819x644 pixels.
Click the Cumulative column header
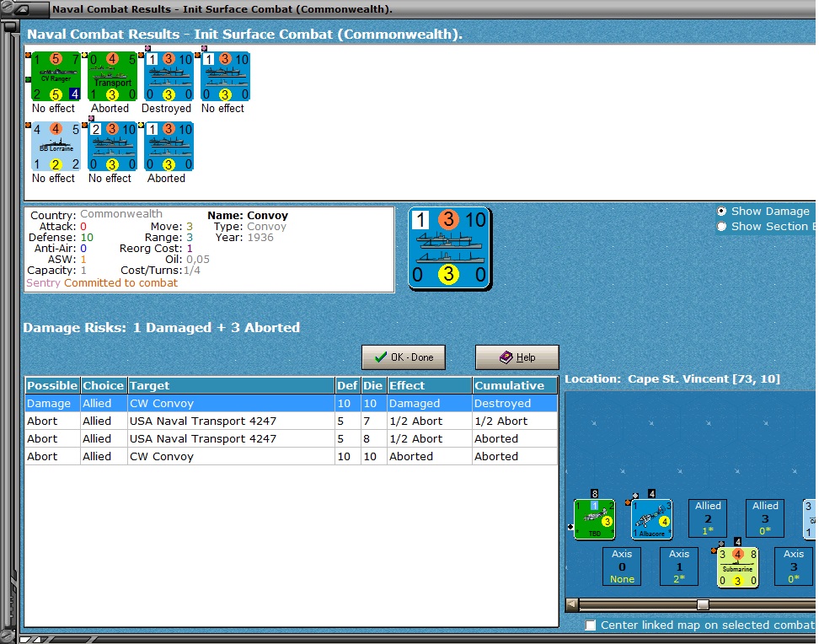[x=515, y=386]
